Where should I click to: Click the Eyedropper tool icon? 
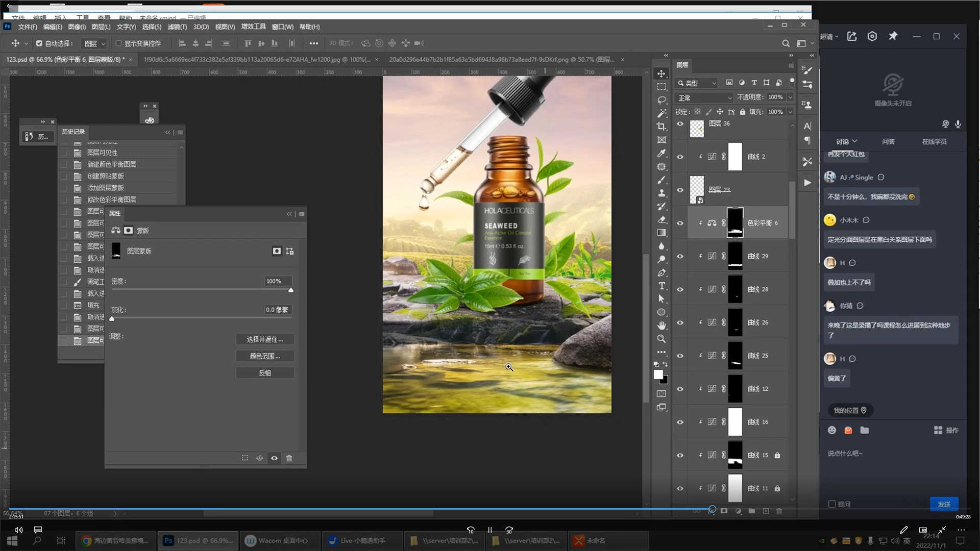661,153
